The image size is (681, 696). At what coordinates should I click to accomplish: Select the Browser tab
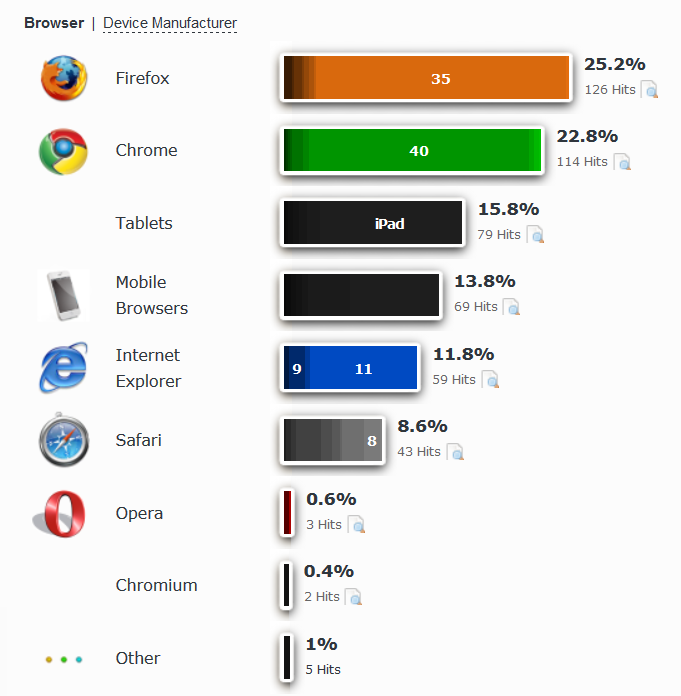click(54, 23)
